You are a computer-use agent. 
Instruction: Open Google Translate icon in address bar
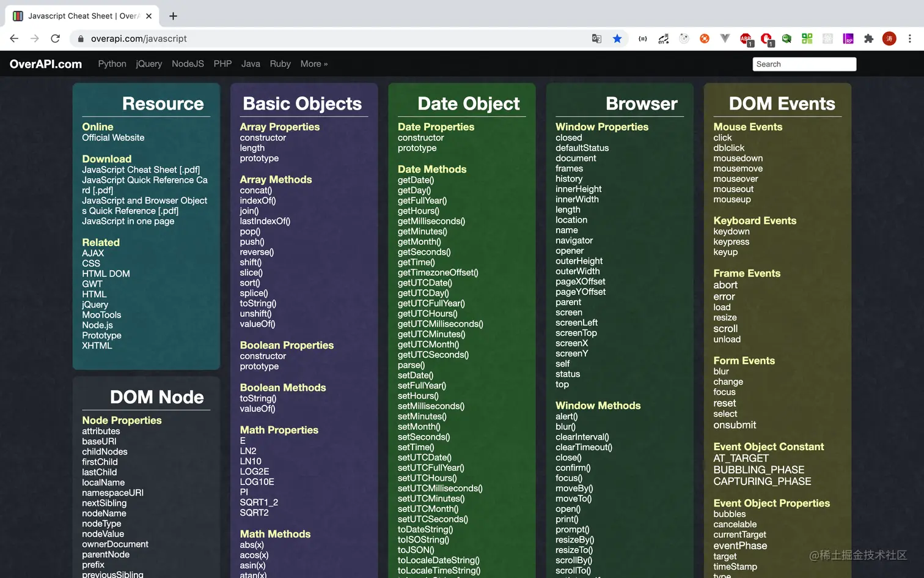coord(596,39)
